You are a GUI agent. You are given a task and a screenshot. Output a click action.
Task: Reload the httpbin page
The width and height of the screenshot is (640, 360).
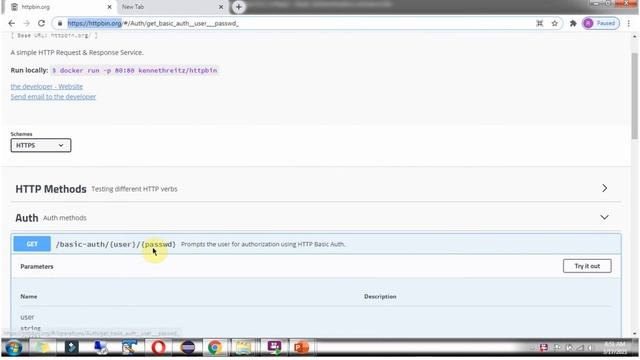pyautogui.click(x=41, y=23)
